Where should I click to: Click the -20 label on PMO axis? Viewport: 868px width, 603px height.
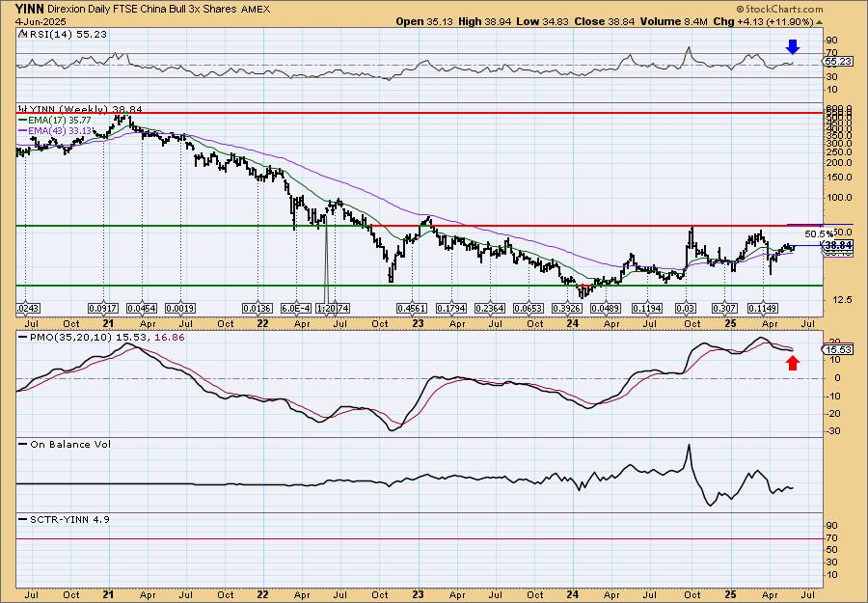pyautogui.click(x=833, y=414)
